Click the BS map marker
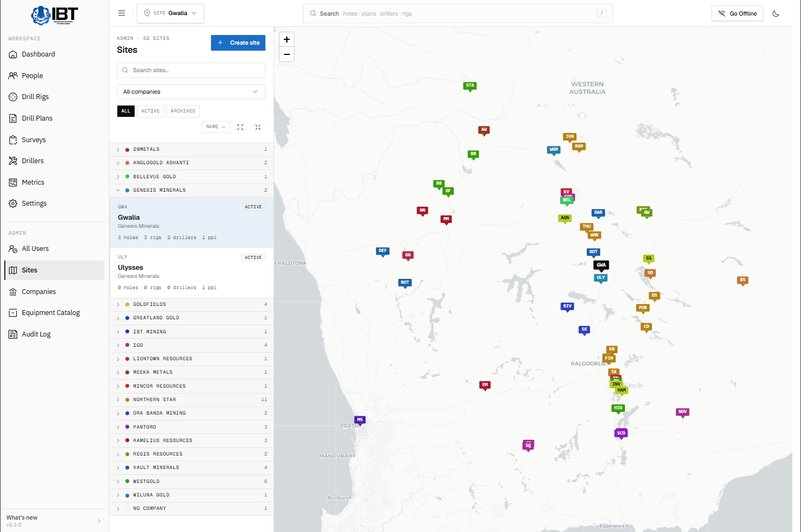 click(x=743, y=280)
